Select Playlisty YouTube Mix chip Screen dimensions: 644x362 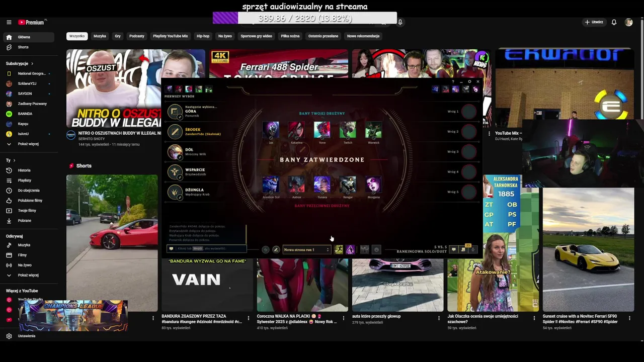click(x=170, y=36)
